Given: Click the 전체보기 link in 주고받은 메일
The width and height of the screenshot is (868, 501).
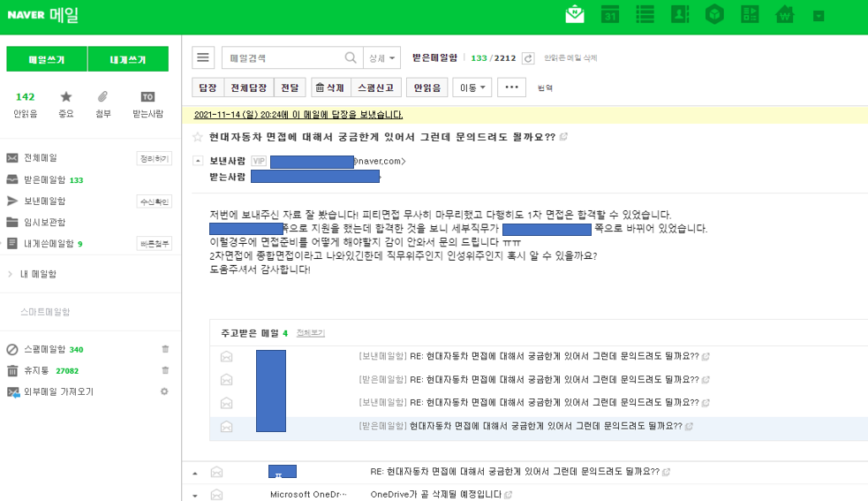Looking at the screenshot, I should [x=311, y=333].
